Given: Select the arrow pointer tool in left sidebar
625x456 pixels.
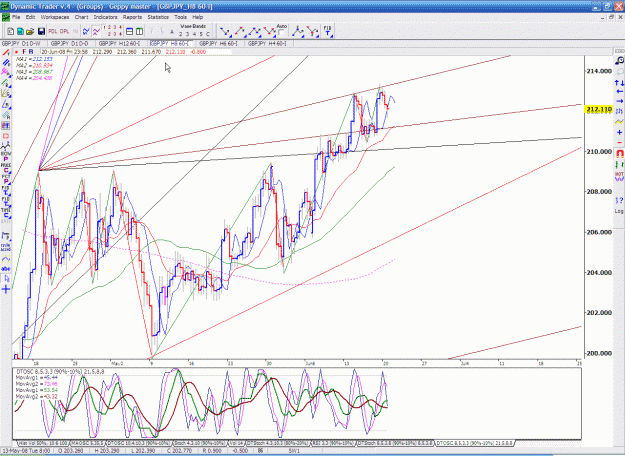Looking at the screenshot, I should (x=6, y=279).
